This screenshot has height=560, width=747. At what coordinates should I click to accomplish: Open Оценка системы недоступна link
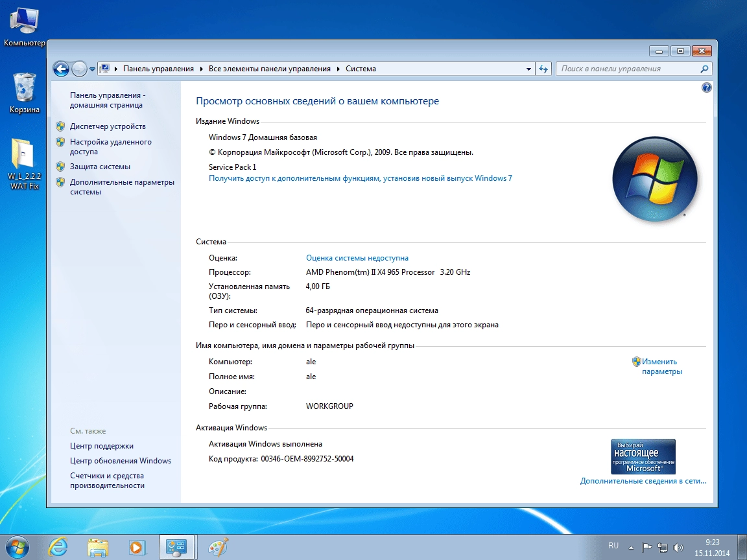coord(357,257)
